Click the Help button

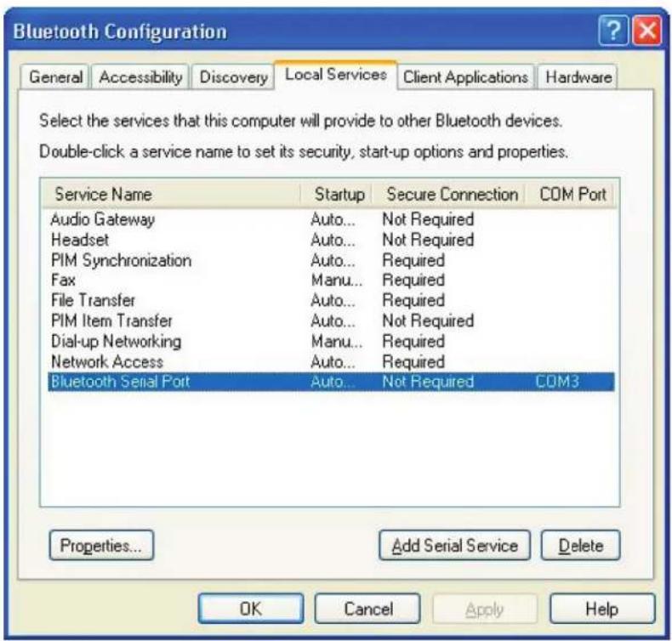click(602, 609)
